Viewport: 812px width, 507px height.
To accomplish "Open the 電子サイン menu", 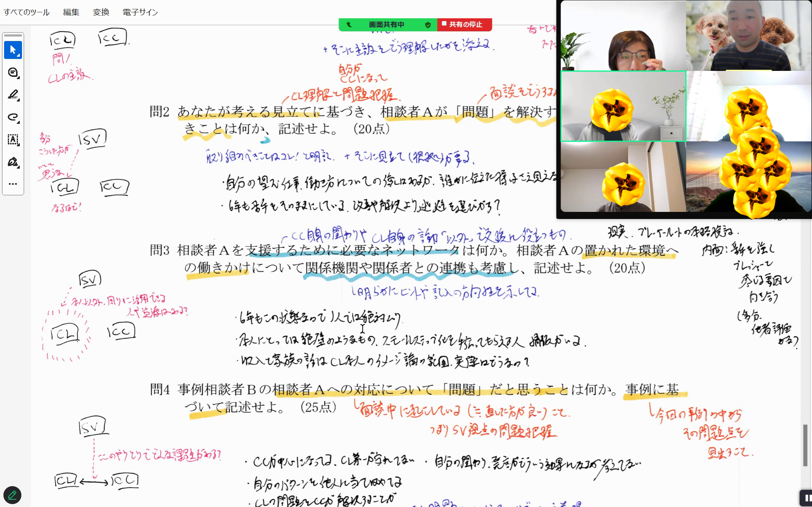I will point(140,12).
